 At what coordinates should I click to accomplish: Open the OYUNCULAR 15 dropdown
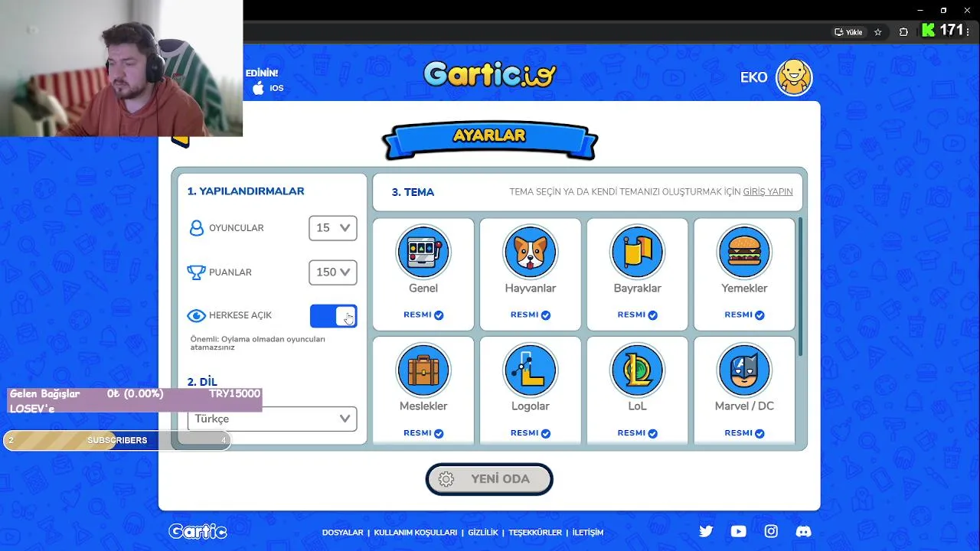coord(333,228)
